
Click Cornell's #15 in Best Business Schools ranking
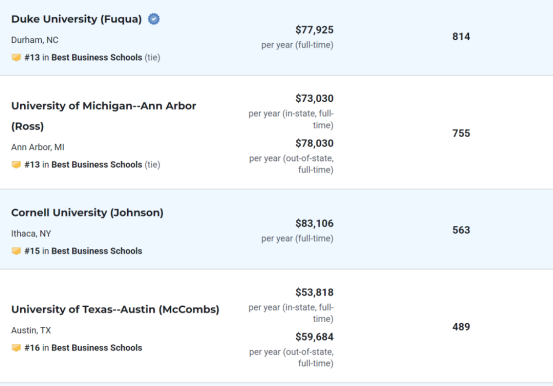83,251
